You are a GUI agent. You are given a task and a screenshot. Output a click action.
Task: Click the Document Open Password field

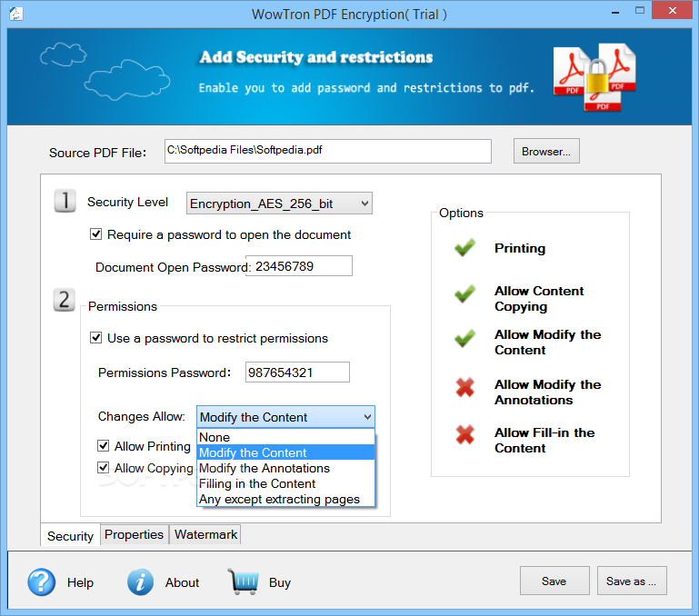pos(299,265)
